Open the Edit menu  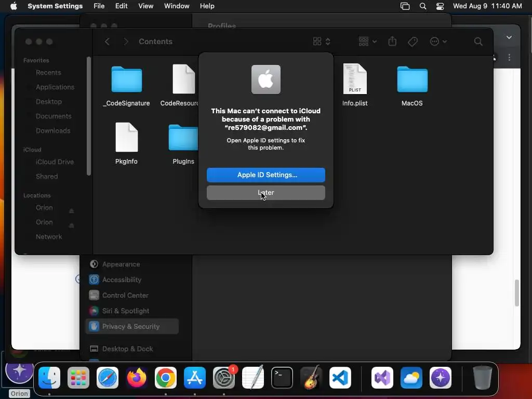(121, 6)
